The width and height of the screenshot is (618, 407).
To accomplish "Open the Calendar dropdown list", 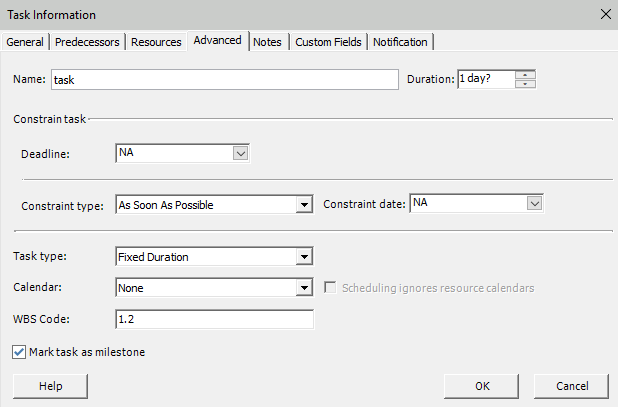I will click(x=305, y=288).
